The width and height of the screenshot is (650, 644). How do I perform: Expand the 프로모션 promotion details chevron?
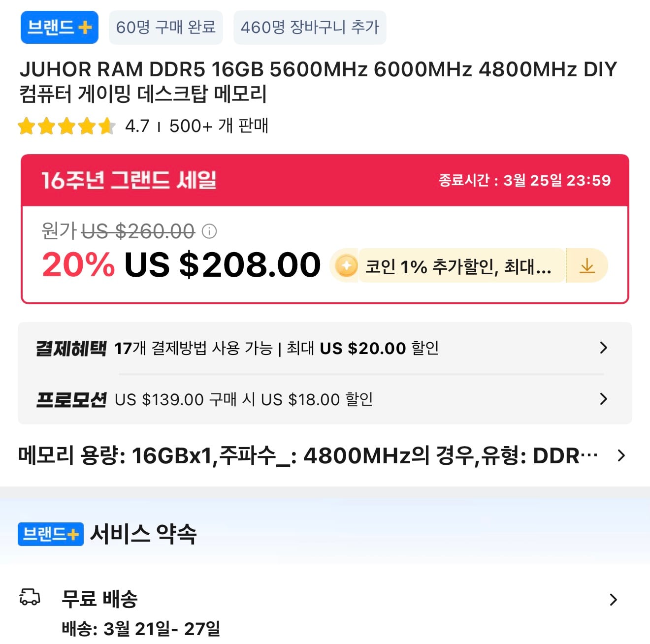click(x=603, y=399)
